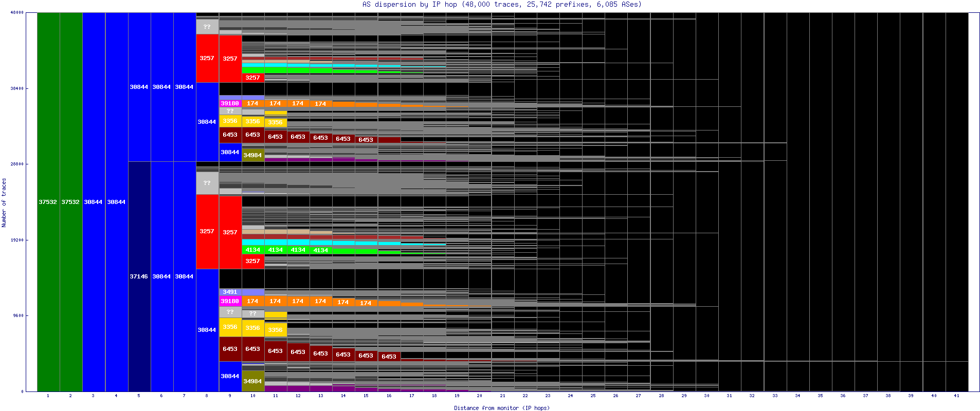This screenshot has height=411, width=980.
Task: Select the upper blue 30844 block at hop 9
Action: pos(230,152)
